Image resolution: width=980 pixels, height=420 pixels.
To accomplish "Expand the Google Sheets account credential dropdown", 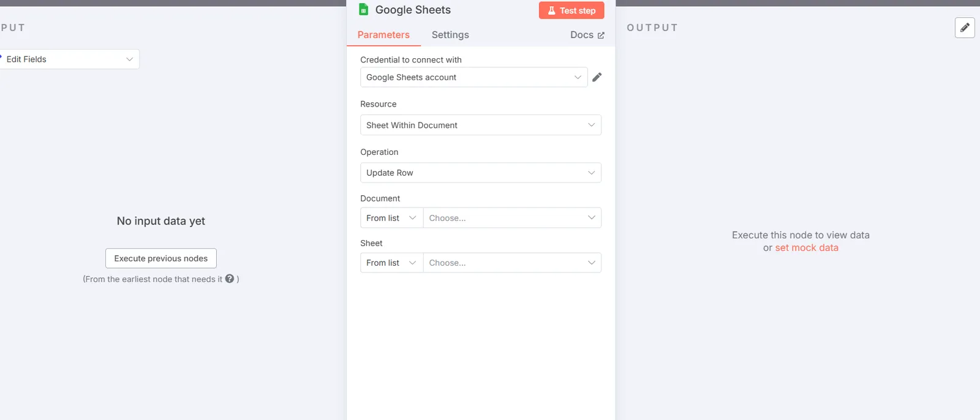I will click(x=473, y=77).
